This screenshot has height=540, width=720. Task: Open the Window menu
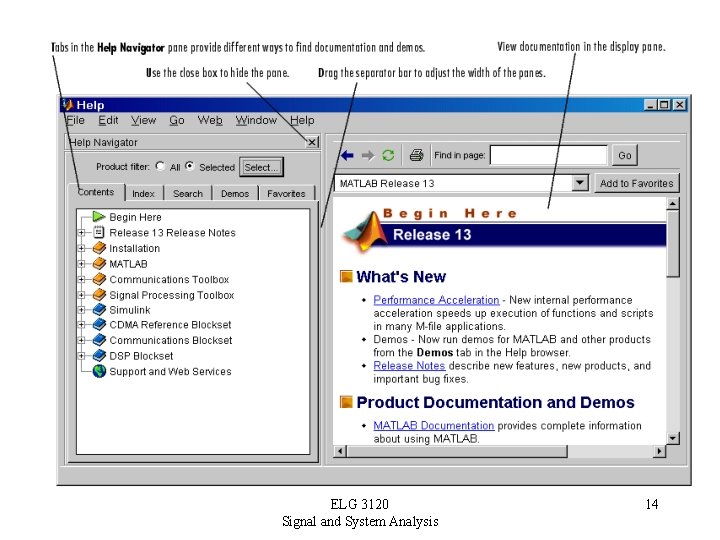coord(256,120)
